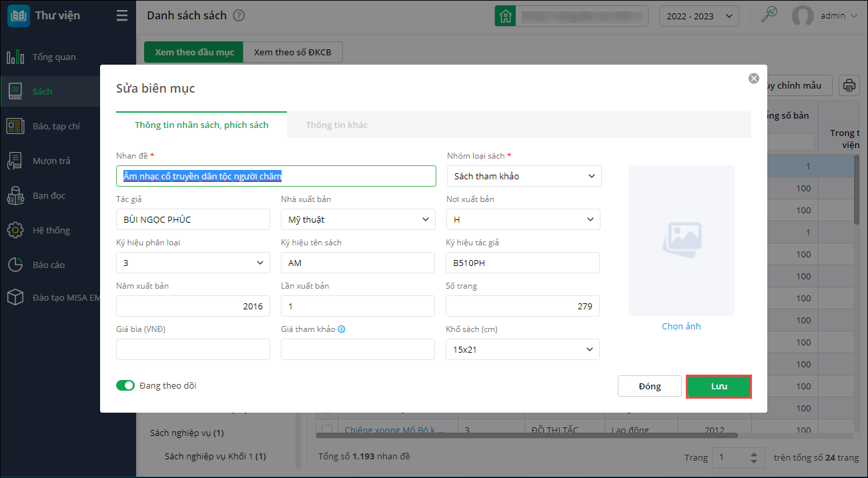The height and width of the screenshot is (478, 868).
Task: Tick the checkbox beside Chiêng xoong row
Action: coord(328,430)
